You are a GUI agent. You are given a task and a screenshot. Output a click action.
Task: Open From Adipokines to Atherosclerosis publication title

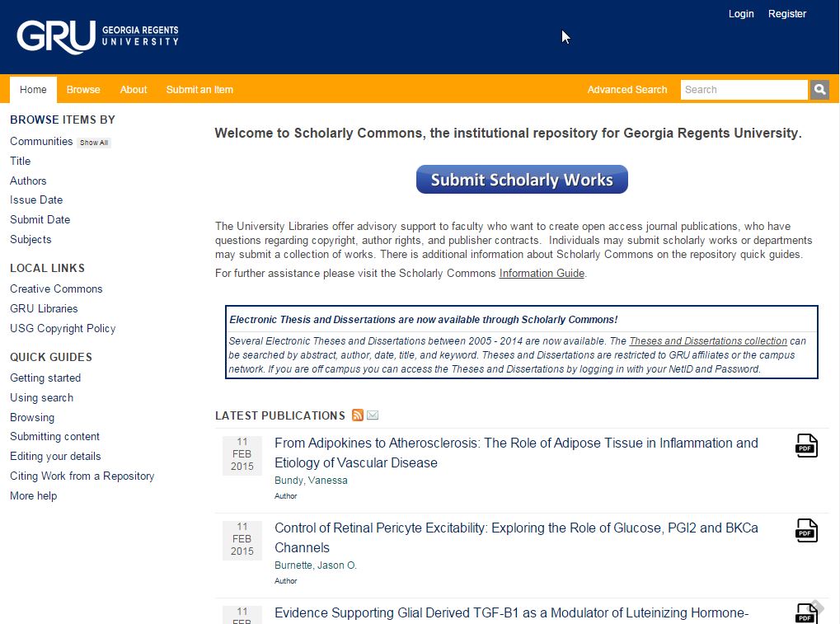tap(516, 453)
